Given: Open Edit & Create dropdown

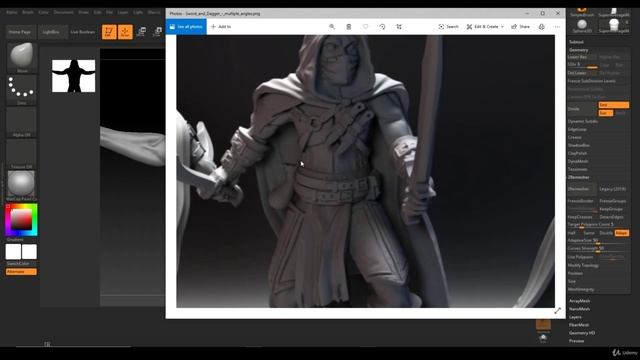Looking at the screenshot, I should point(485,27).
